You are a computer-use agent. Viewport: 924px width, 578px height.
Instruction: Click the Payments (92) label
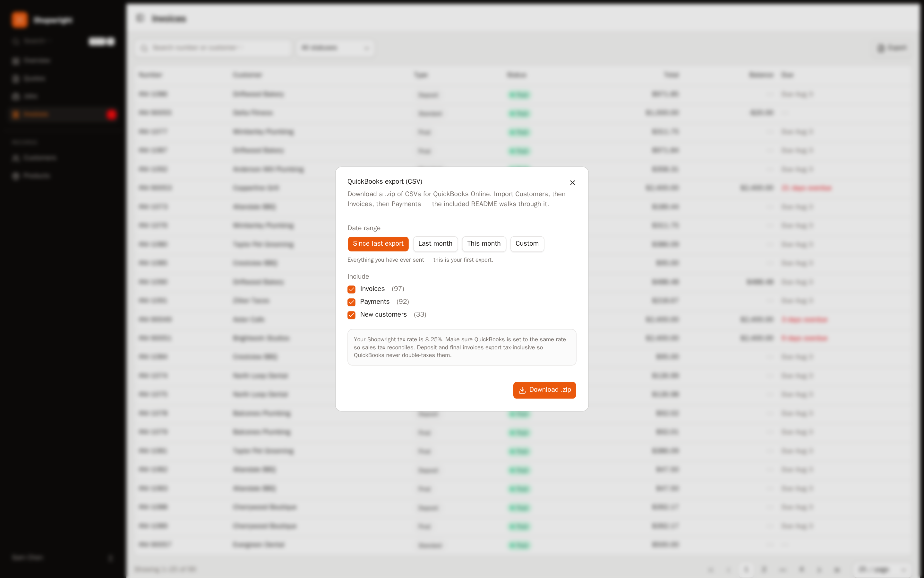tap(384, 302)
